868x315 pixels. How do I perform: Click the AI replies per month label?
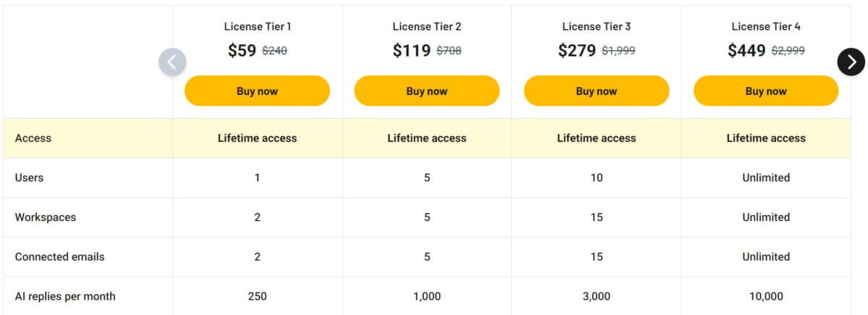click(x=65, y=296)
